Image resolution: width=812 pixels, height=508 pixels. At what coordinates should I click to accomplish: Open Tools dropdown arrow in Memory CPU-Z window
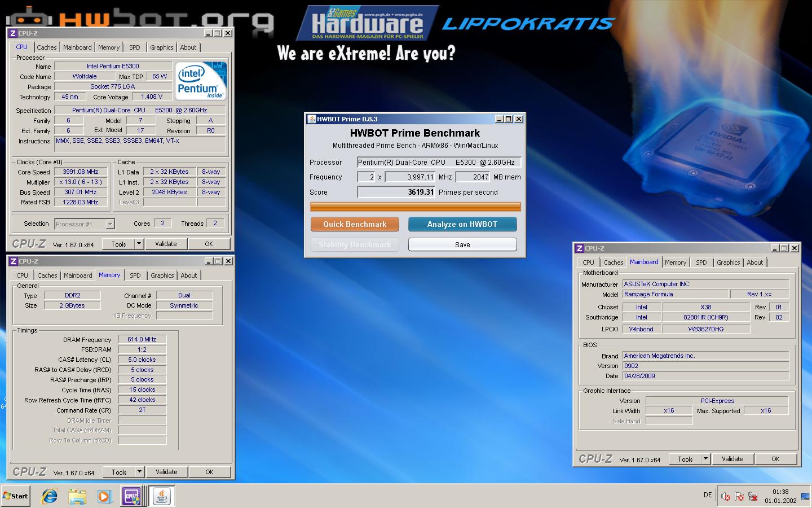click(x=140, y=472)
